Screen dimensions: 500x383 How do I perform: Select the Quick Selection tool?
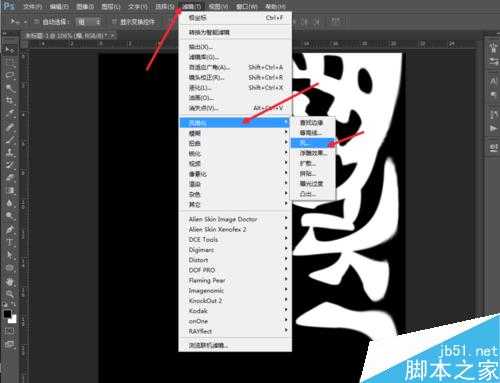pyautogui.click(x=10, y=88)
